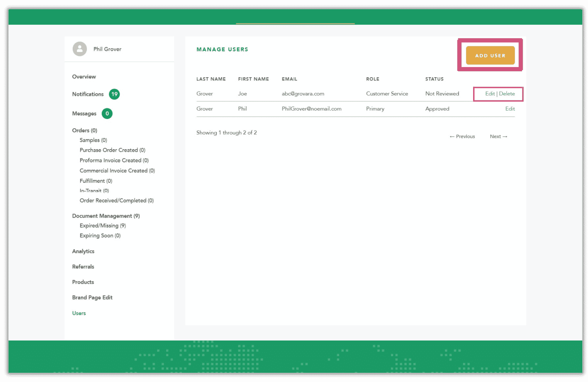Go to the Previous page of users

[x=462, y=136]
